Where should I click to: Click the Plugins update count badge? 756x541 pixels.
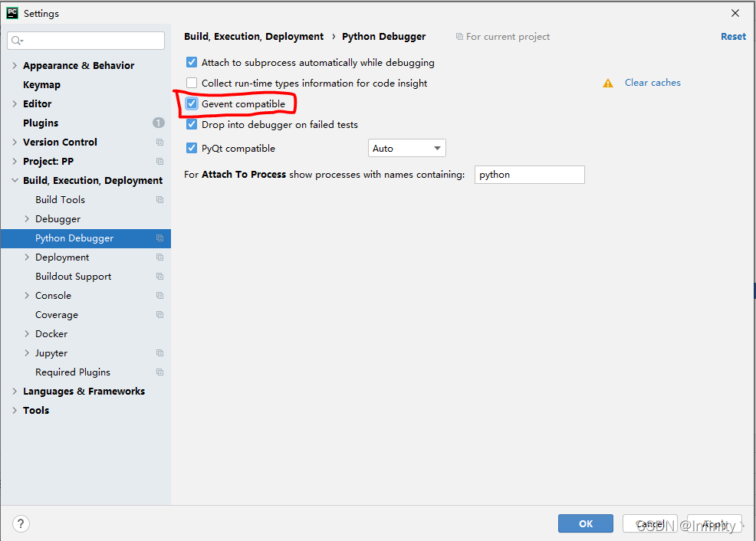pos(159,123)
